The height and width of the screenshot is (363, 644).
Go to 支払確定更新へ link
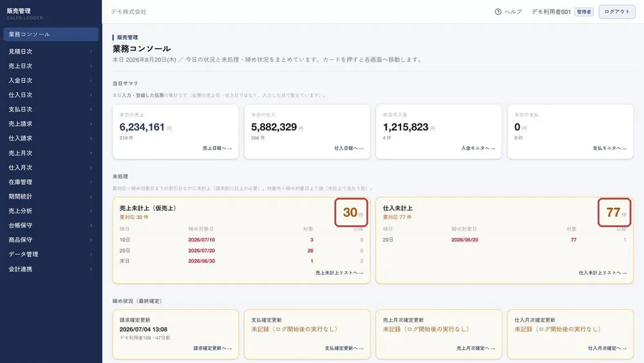pos(344,348)
